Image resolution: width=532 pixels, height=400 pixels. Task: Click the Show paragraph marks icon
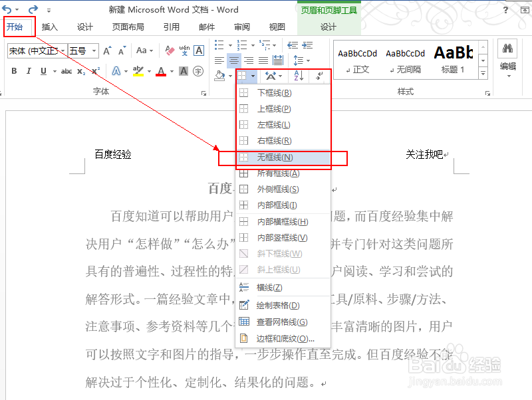coord(319,76)
